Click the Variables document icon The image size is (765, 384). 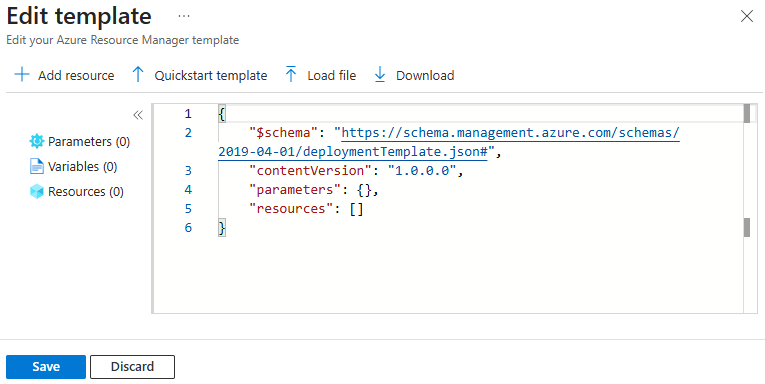click(37, 166)
